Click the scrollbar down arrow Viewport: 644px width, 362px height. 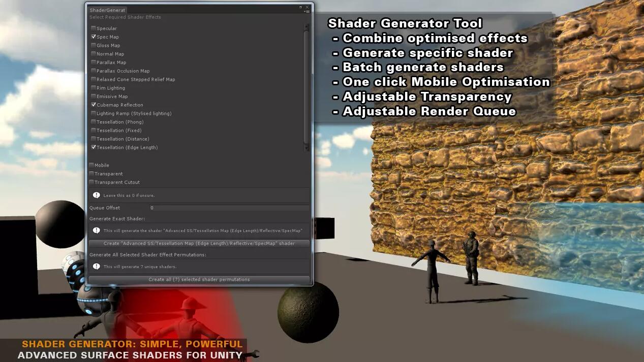[306, 149]
